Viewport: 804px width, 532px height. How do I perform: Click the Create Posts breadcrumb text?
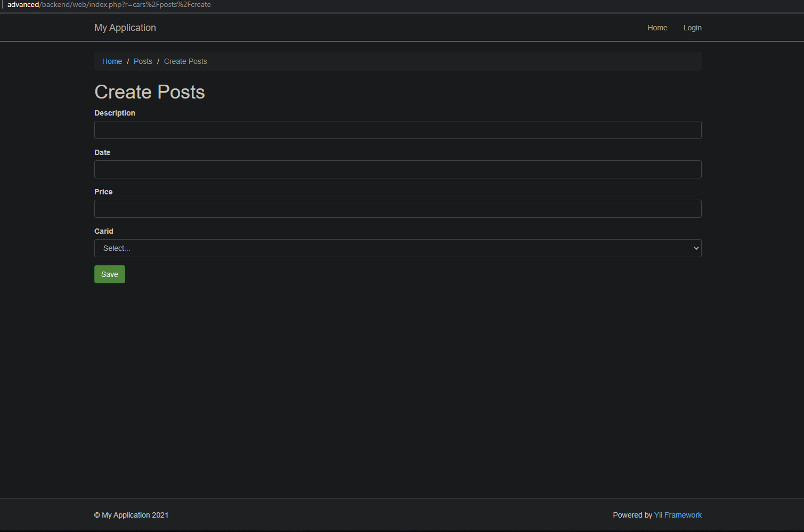[x=185, y=61]
